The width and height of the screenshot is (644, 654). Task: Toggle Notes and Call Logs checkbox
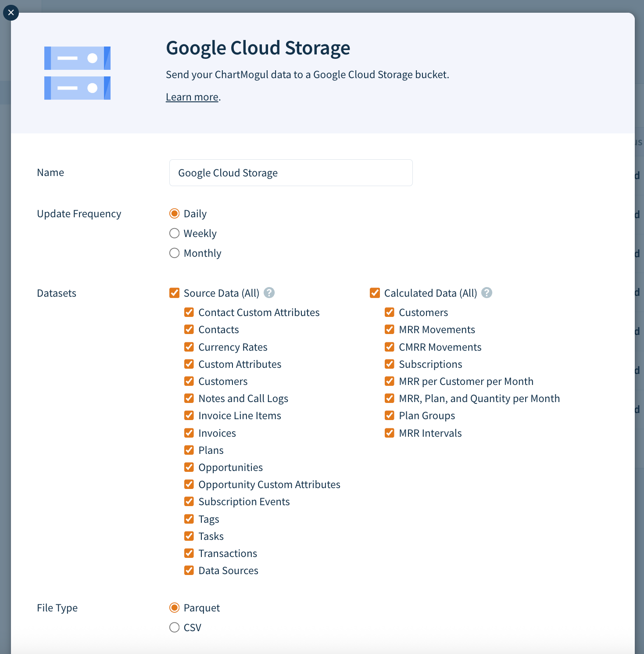point(189,399)
